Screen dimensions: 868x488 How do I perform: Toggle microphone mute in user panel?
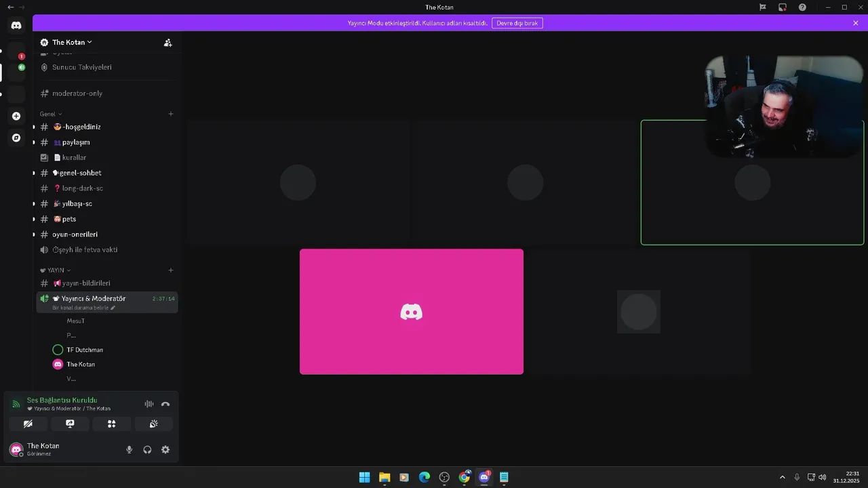coord(130,449)
